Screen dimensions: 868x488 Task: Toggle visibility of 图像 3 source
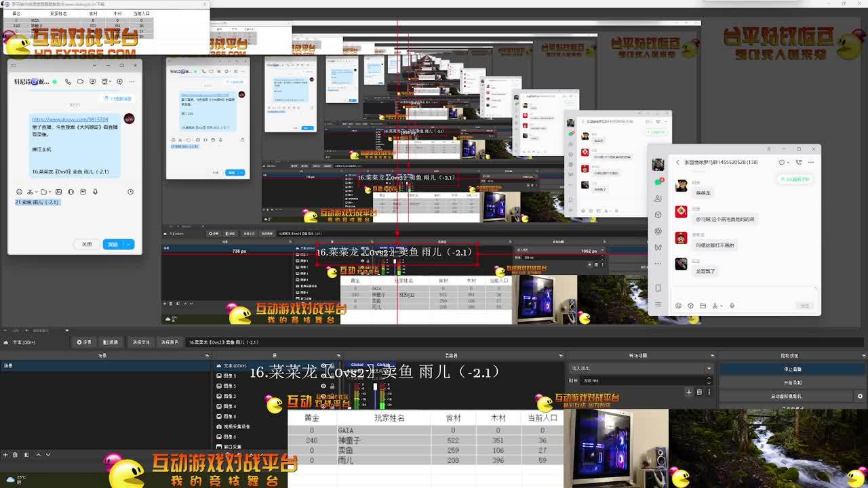(323, 375)
